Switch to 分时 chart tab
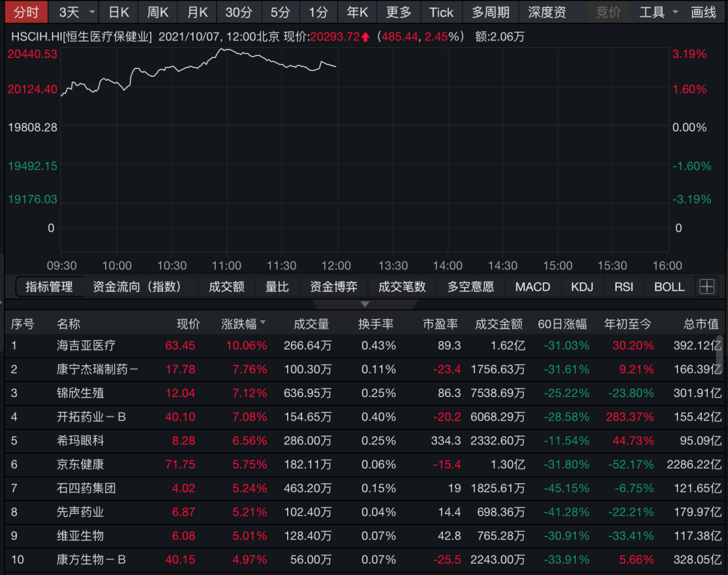The height and width of the screenshot is (575, 728). pos(26,12)
